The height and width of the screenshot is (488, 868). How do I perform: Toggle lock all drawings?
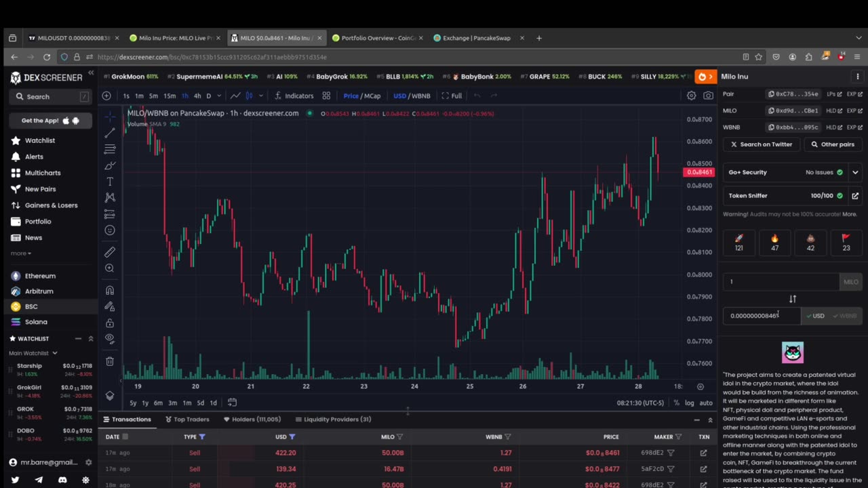[110, 323]
